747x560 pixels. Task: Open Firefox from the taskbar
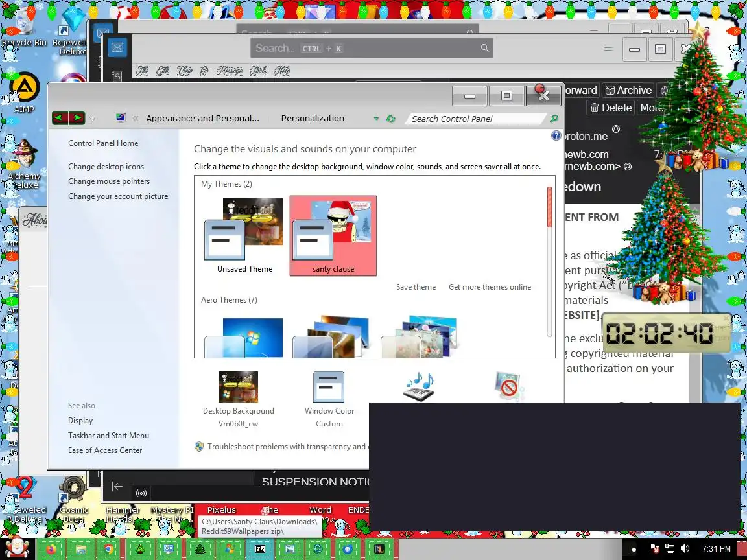point(51,549)
